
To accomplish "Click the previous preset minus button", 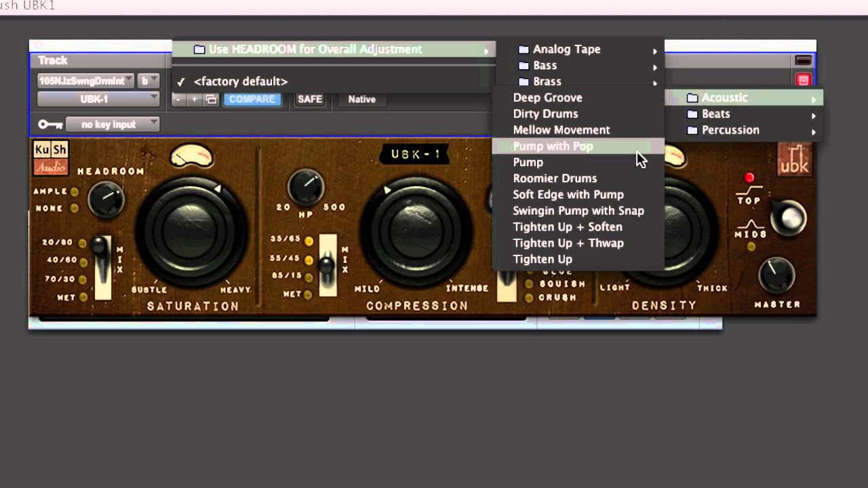I will click(x=178, y=99).
